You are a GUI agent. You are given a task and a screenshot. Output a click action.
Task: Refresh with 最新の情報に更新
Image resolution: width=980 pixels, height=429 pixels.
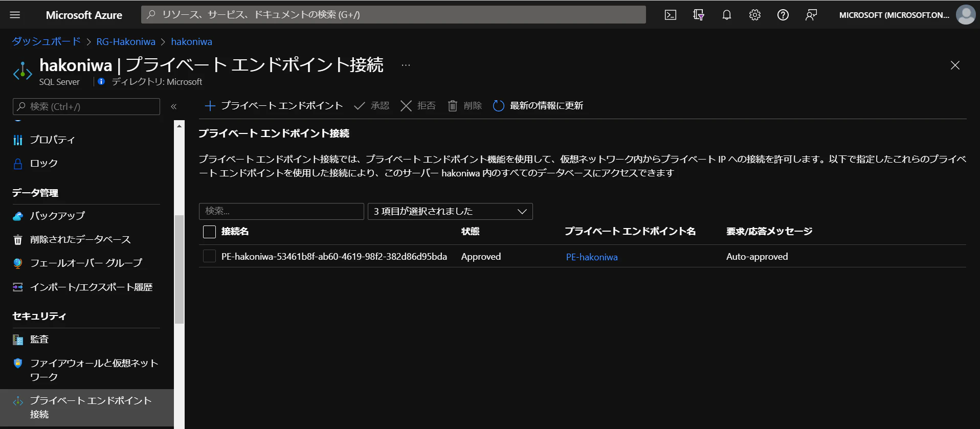point(538,105)
